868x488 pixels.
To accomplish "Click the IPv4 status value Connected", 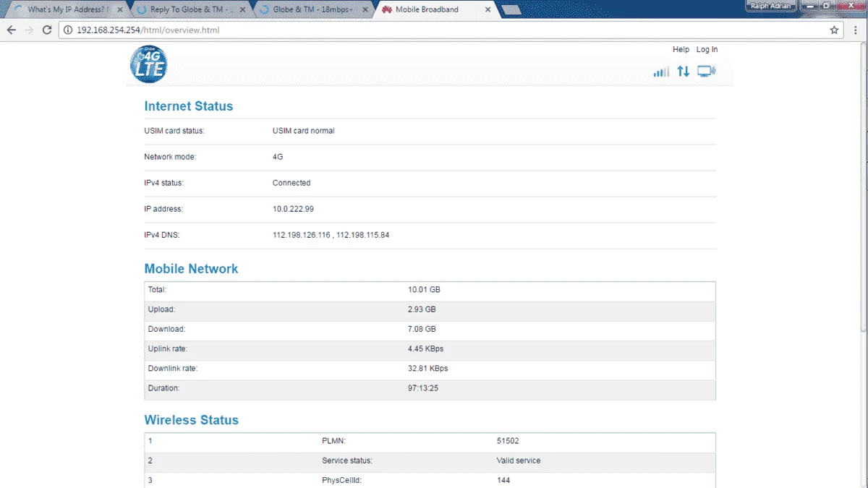I will pyautogui.click(x=292, y=183).
